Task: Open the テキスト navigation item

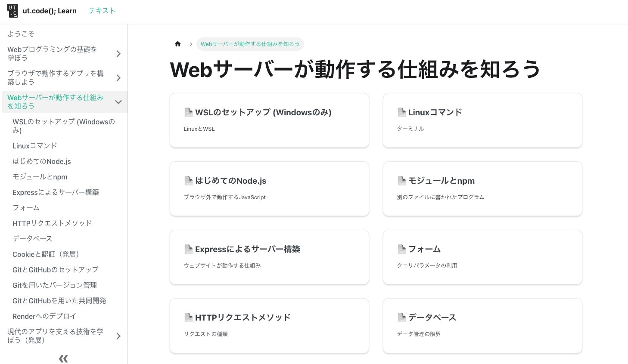Action: [x=102, y=11]
